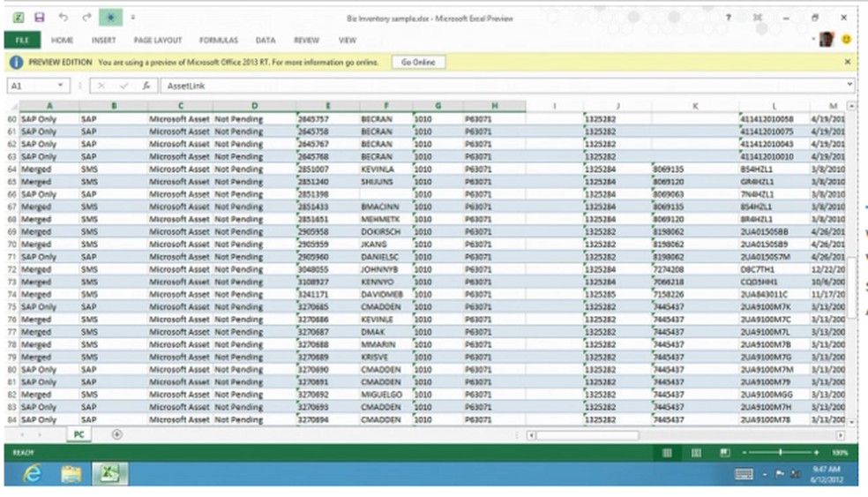Click the Go Online button
The width and height of the screenshot is (868, 497).
pos(418,63)
